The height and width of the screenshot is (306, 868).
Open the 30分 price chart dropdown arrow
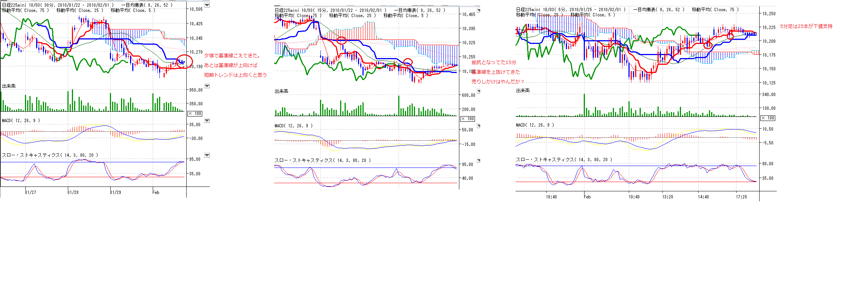(x=207, y=5)
